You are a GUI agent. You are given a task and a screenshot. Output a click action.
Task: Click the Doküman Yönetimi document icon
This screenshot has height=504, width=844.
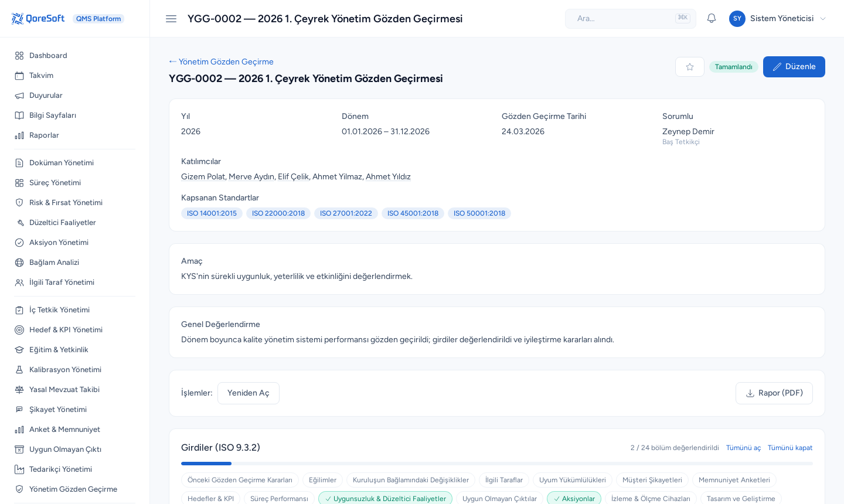19,163
